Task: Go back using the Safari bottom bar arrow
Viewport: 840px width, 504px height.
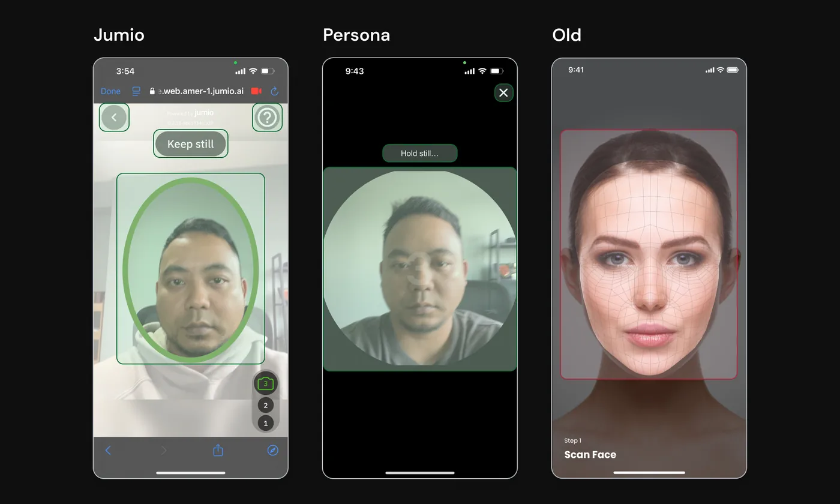Action: click(109, 450)
